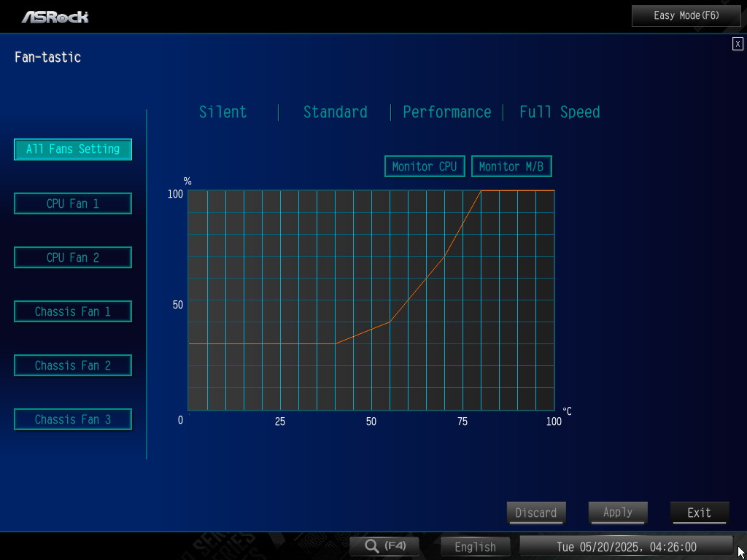Click the ASRock logo
This screenshot has height=560, width=747.
pos(55,17)
